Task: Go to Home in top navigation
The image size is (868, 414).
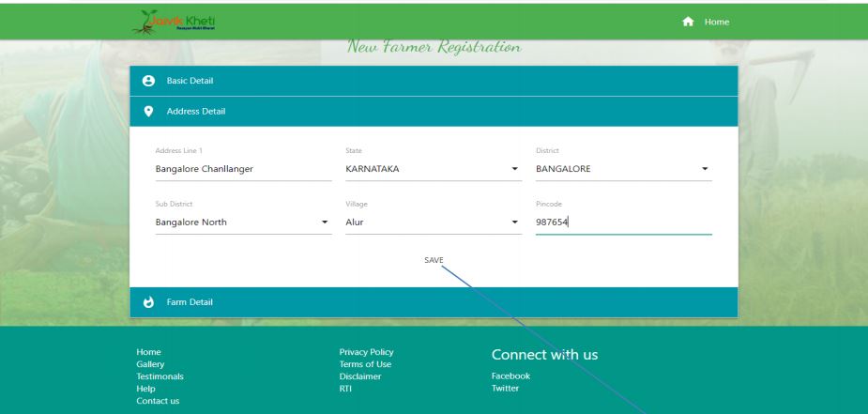Action: [x=718, y=22]
